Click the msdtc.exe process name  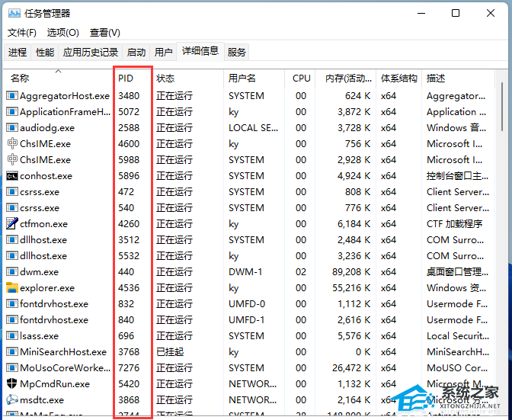42,399
